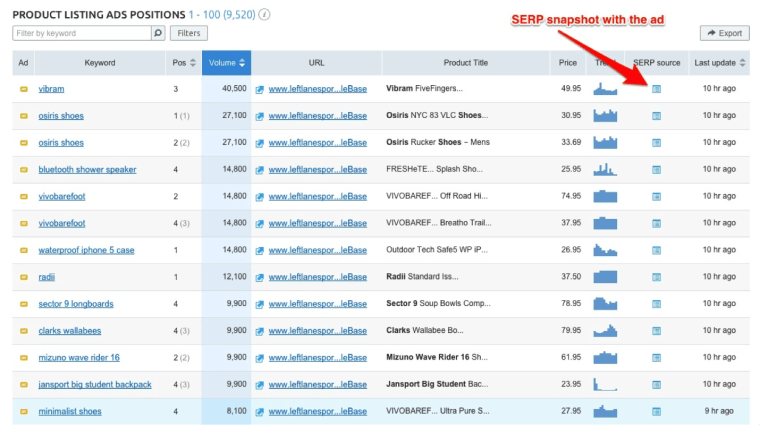Click the ad icon in vibram row
This screenshot has width=760, height=425.
click(x=23, y=89)
